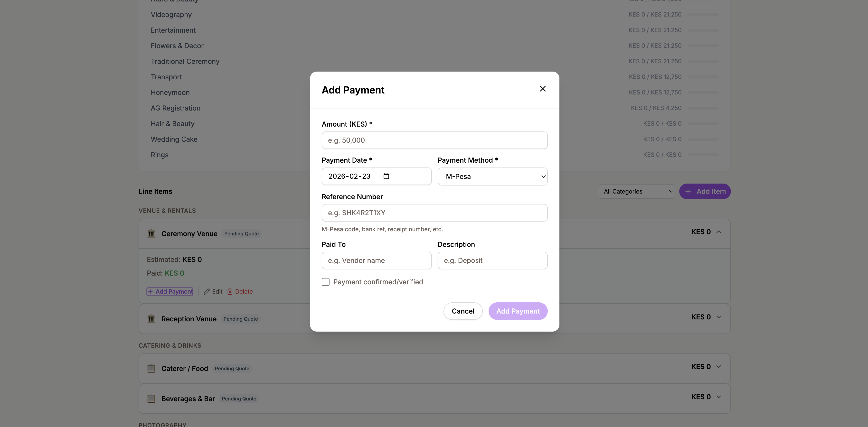Close the Add Payment dialog with the X

pos(543,89)
